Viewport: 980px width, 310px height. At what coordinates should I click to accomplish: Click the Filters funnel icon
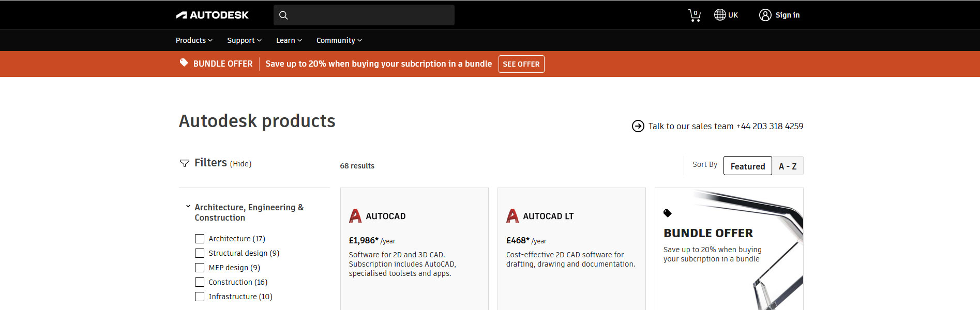coord(184,163)
